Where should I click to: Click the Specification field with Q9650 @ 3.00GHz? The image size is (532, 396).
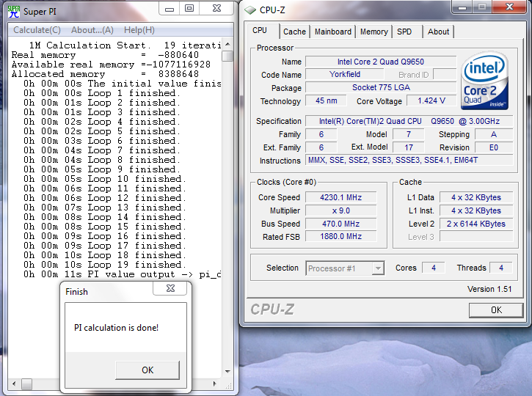pyautogui.click(x=409, y=122)
